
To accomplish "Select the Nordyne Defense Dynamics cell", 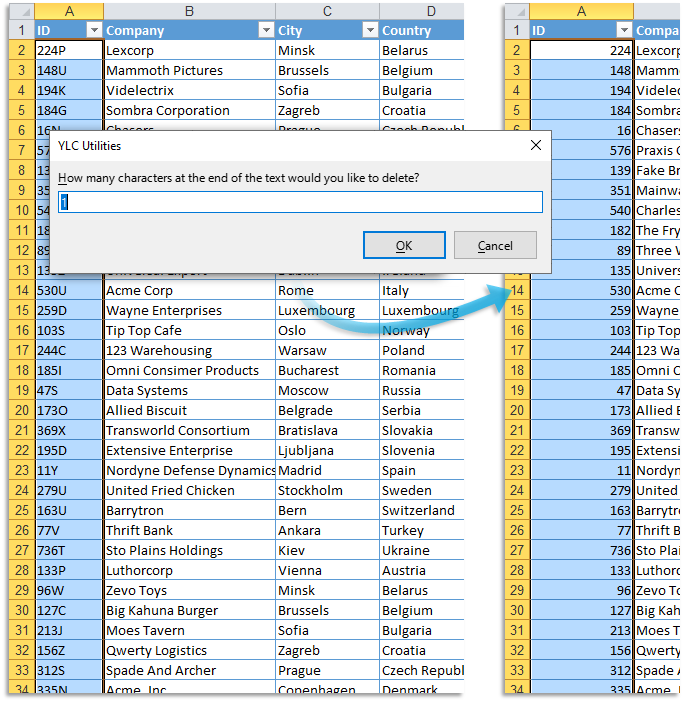I will tap(190, 470).
